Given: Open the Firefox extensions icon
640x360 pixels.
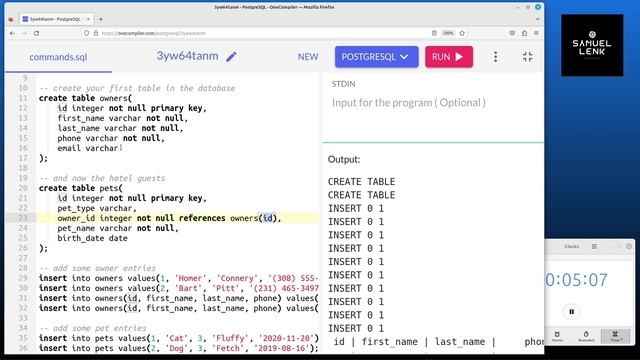Looking at the screenshot, I should (524, 33).
